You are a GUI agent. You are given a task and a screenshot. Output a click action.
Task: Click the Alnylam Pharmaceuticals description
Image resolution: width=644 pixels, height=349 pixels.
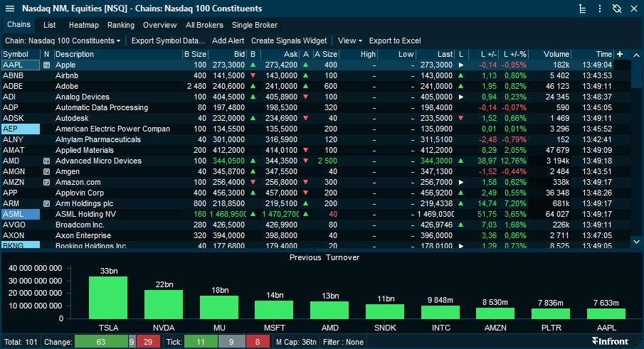coord(97,139)
